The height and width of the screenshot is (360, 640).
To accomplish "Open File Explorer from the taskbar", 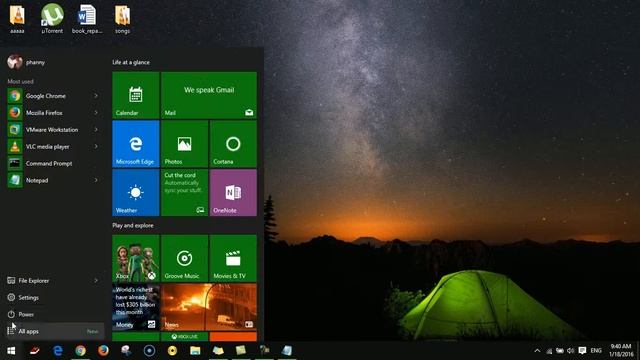I will 195,351.
